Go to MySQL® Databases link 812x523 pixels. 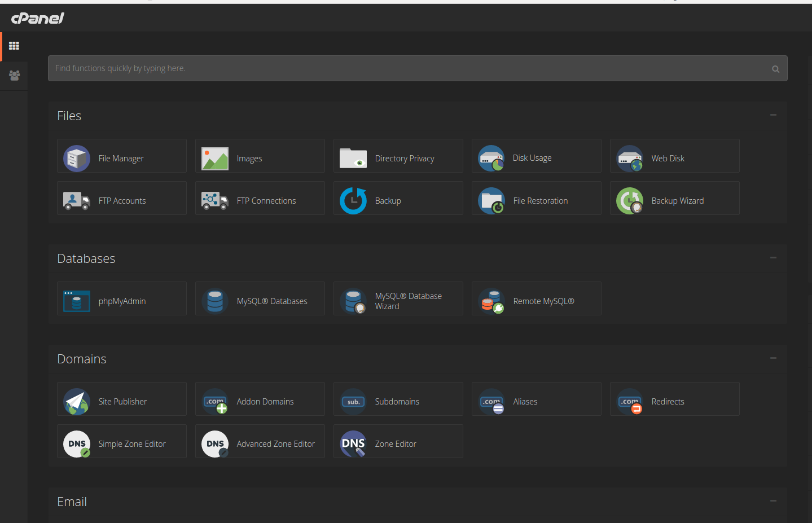(272, 301)
